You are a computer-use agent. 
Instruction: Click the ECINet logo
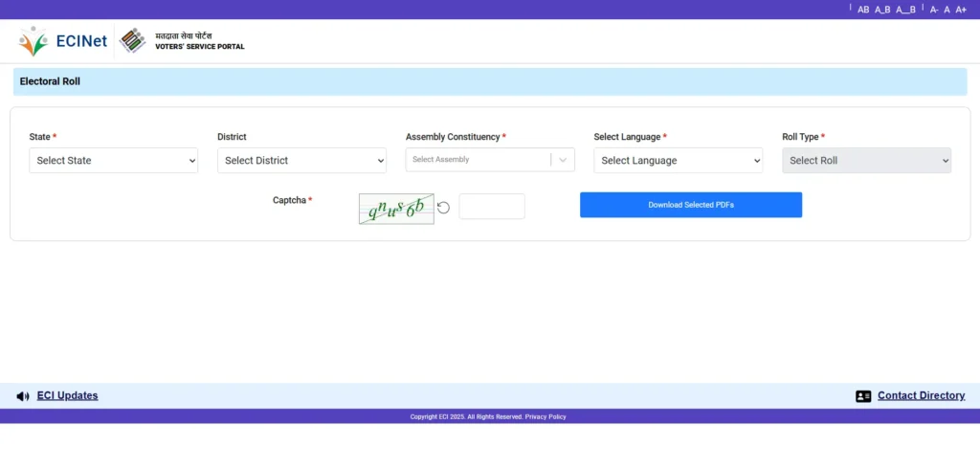[62, 41]
